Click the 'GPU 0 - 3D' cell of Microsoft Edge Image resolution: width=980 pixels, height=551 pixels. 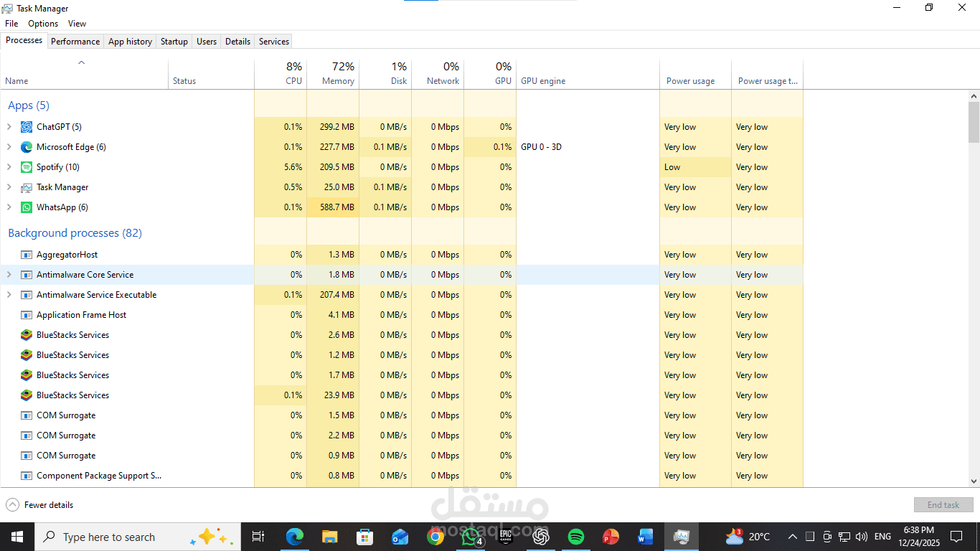click(588, 147)
